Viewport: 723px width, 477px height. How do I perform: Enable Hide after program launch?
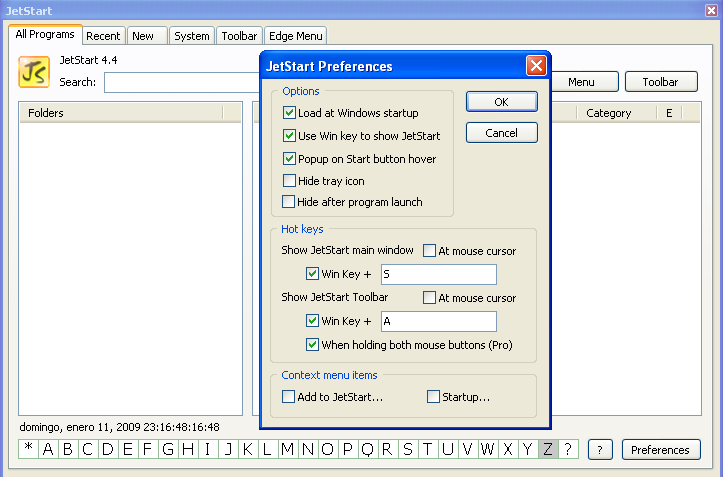coord(288,202)
